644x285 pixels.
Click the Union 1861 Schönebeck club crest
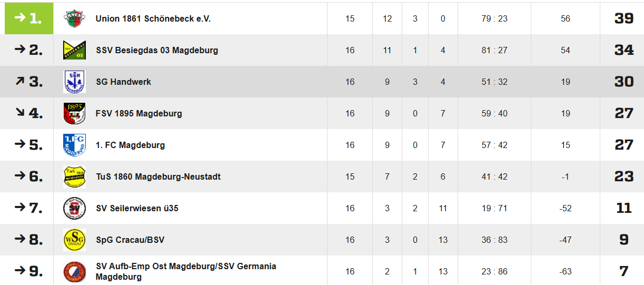[74, 18]
